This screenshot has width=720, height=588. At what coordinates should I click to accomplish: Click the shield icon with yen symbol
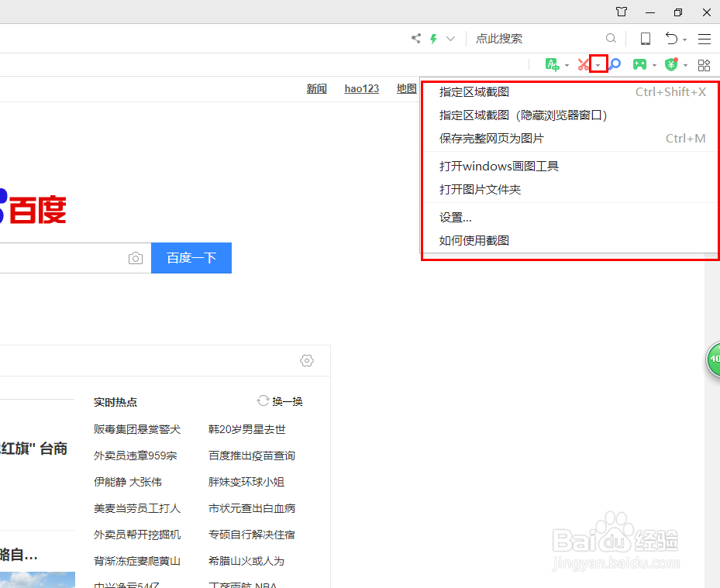(x=672, y=64)
